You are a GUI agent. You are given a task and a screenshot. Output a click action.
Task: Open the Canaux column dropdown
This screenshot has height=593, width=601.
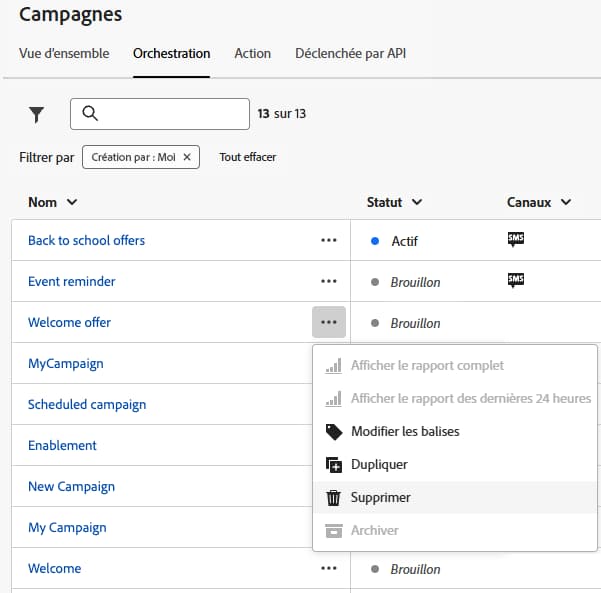pyautogui.click(x=539, y=202)
